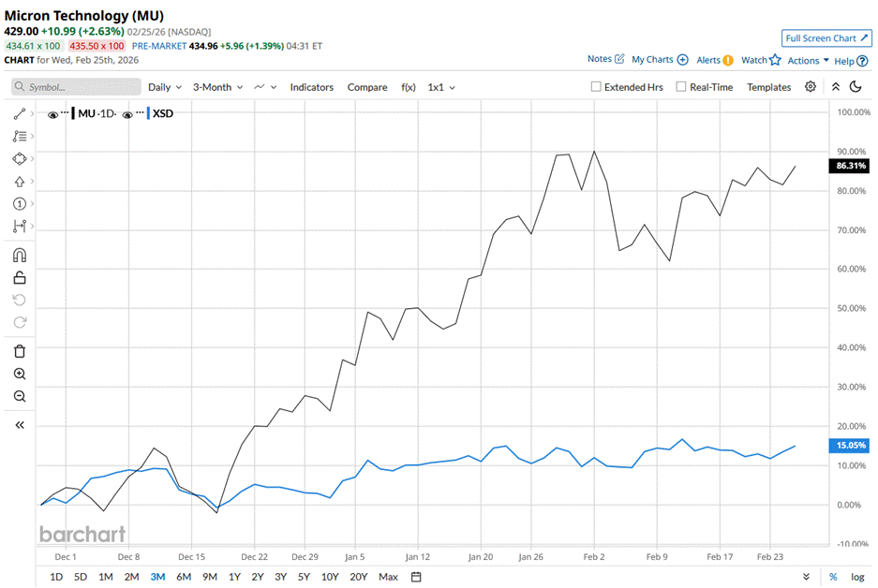Select the trend line drawing tool

coord(20,114)
